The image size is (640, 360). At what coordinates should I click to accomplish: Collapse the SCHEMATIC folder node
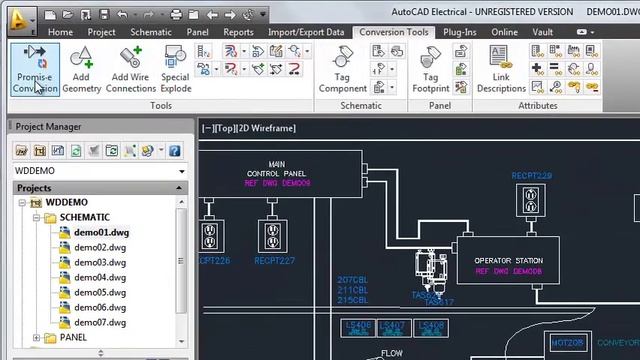click(36, 218)
